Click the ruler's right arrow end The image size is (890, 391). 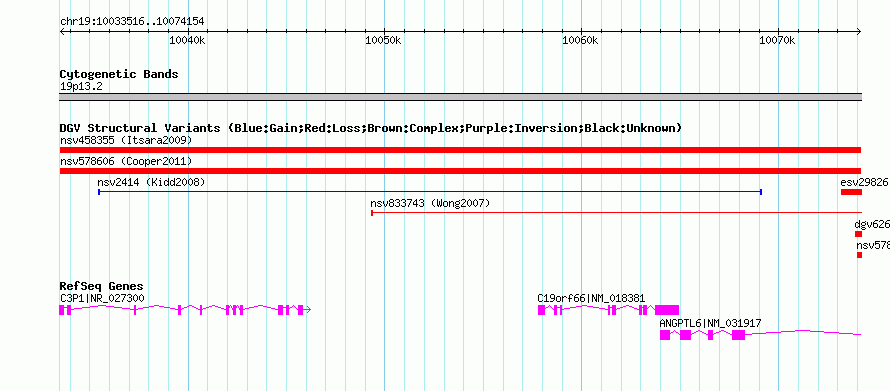(858, 31)
